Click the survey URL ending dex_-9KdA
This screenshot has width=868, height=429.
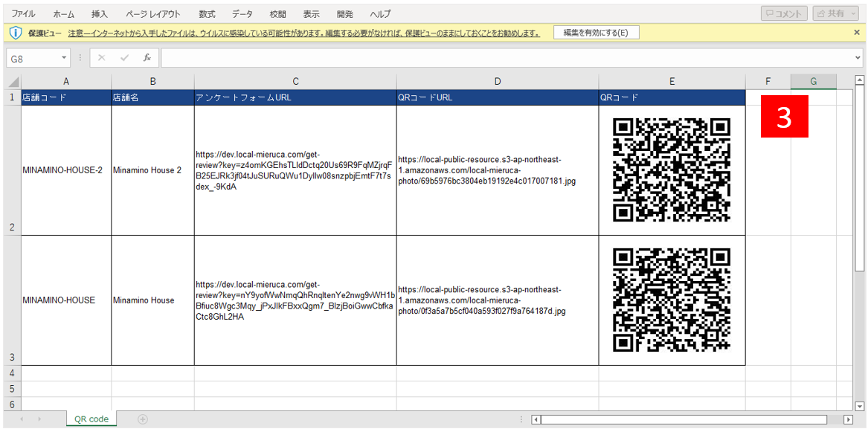[295, 170]
